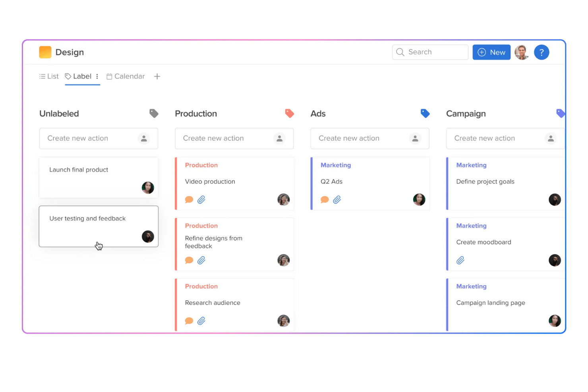Screen dimensions: 588x392
Task: Switch to the Calendar view tab
Action: coord(126,77)
